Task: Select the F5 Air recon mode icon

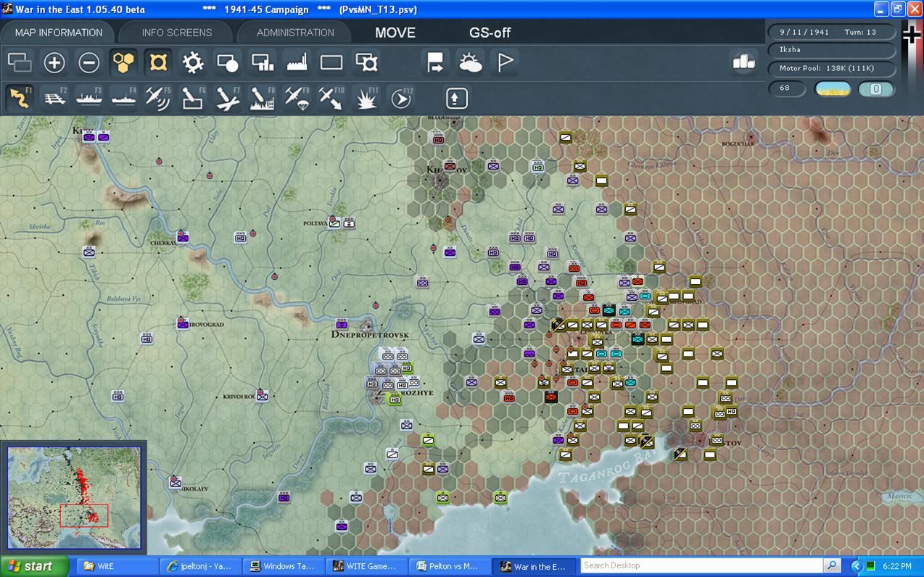Action: [158, 98]
